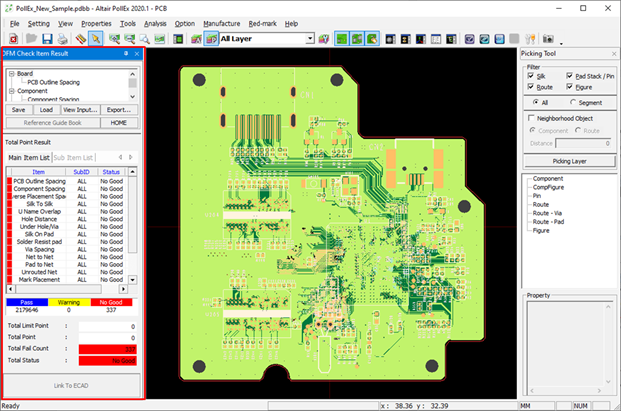Open the Manufacture menu
Viewport: 621px width, 411px height.
click(x=221, y=22)
